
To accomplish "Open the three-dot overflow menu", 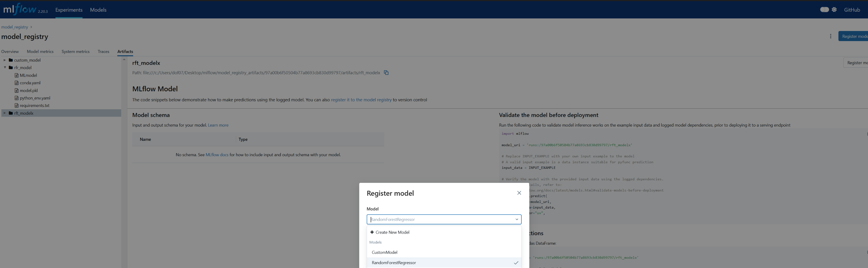I will (x=830, y=36).
